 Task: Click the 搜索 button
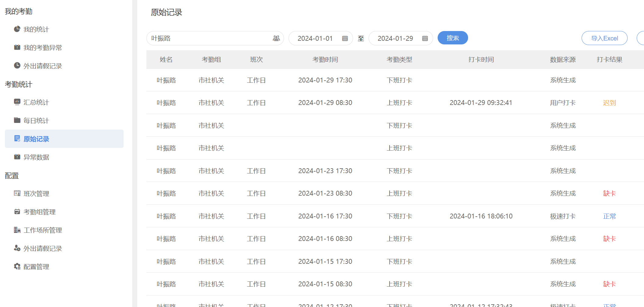[x=453, y=38]
